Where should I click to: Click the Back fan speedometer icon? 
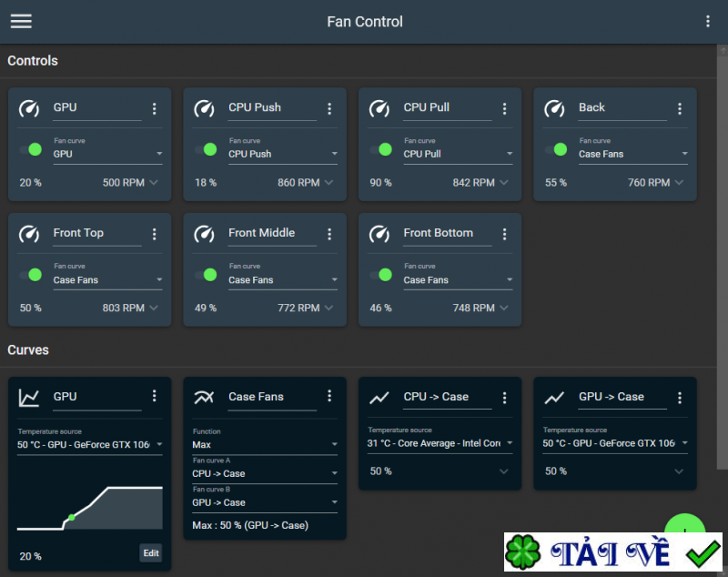click(554, 107)
